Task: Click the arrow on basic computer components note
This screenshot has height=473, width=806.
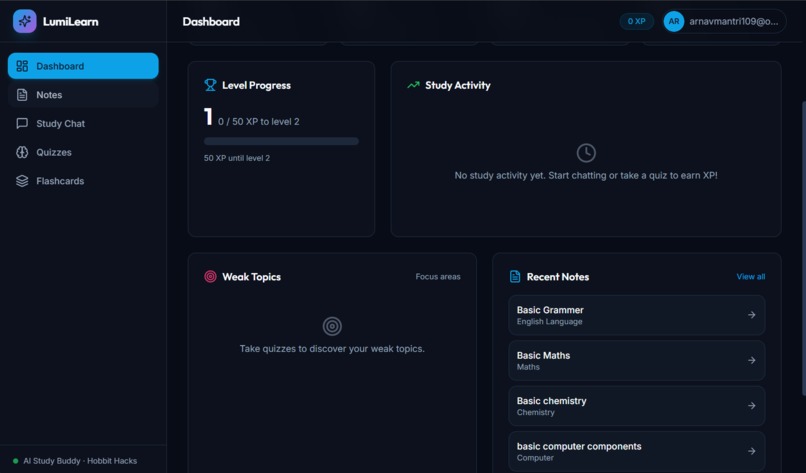Action: (752, 451)
